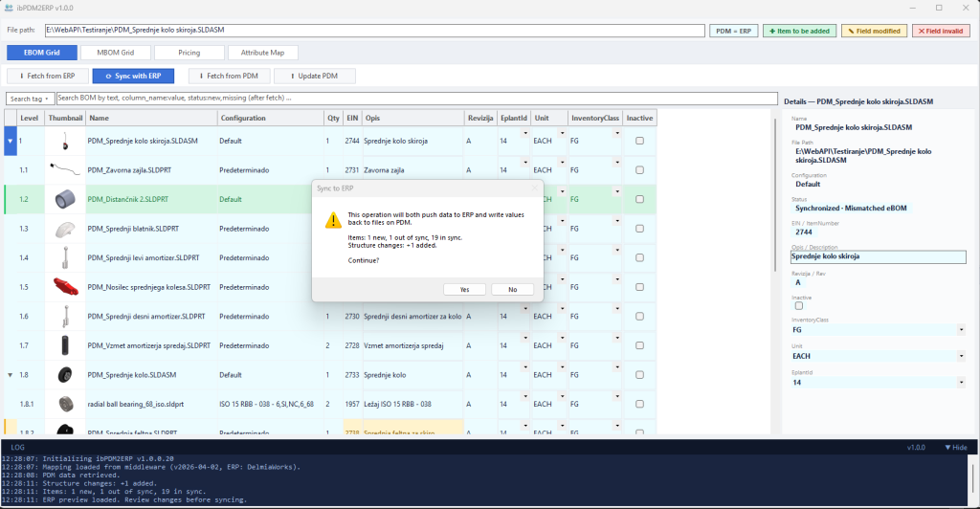Toggle Inactive checkbox for PDM_Sprednji levi amortizer row
Image resolution: width=980 pixels, height=509 pixels.
(x=639, y=258)
